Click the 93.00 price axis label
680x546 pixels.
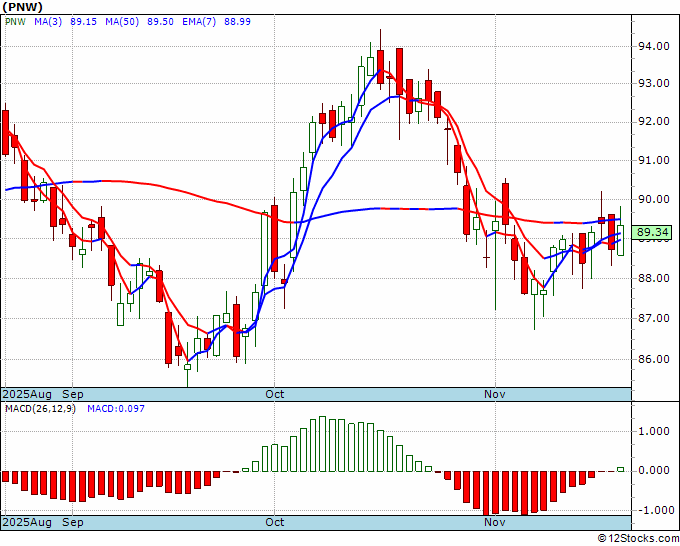[x=653, y=83]
